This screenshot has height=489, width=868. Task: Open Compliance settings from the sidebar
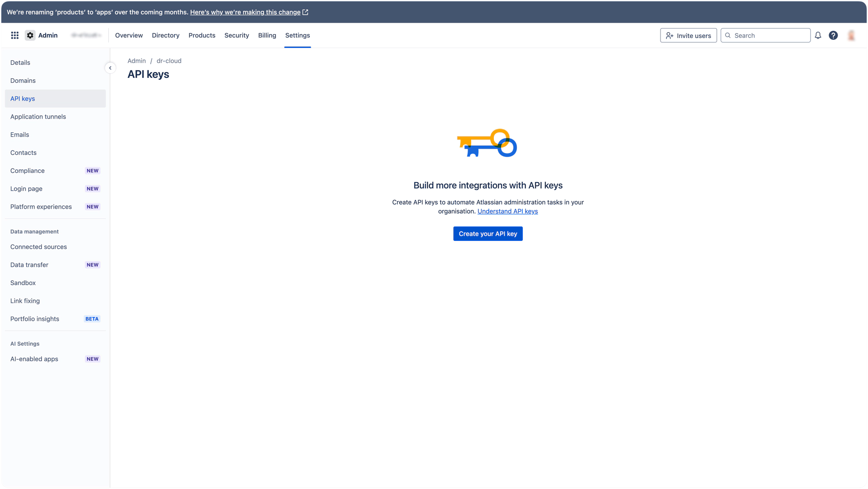(x=27, y=171)
